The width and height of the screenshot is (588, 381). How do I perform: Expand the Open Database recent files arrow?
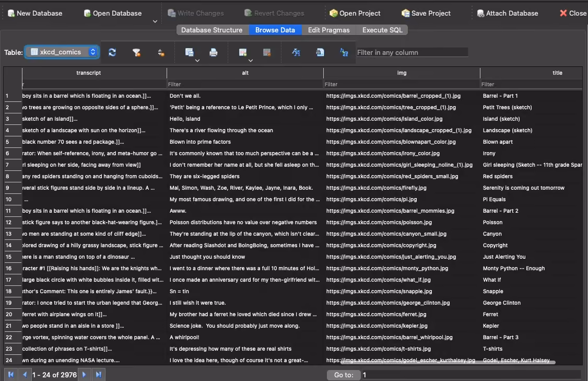(155, 21)
